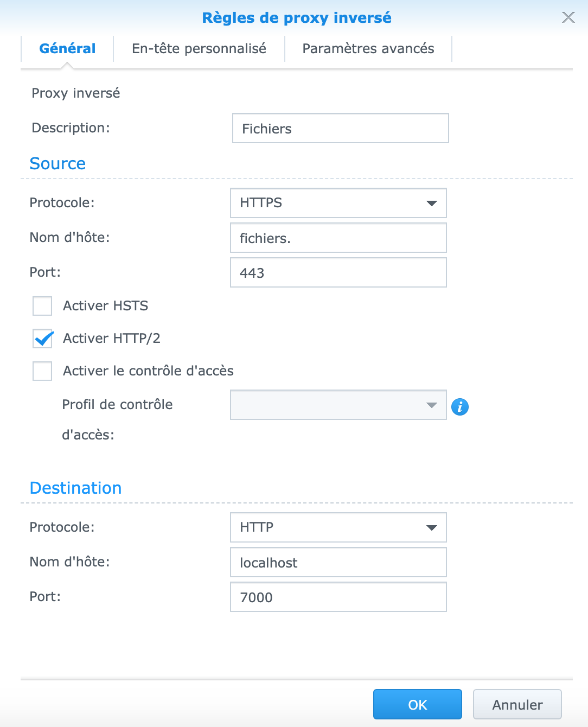Viewport: 588px width, 727px height.
Task: Tick Activer le contrôle d'accès checkbox
Action: [42, 371]
